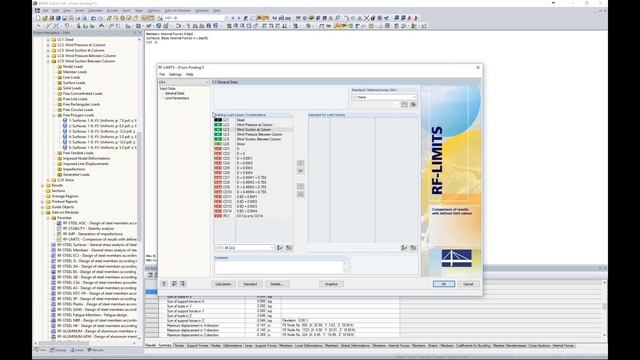Click the Open model icon in the main toolbar
The width and height of the screenshot is (640, 360).
[45, 18]
